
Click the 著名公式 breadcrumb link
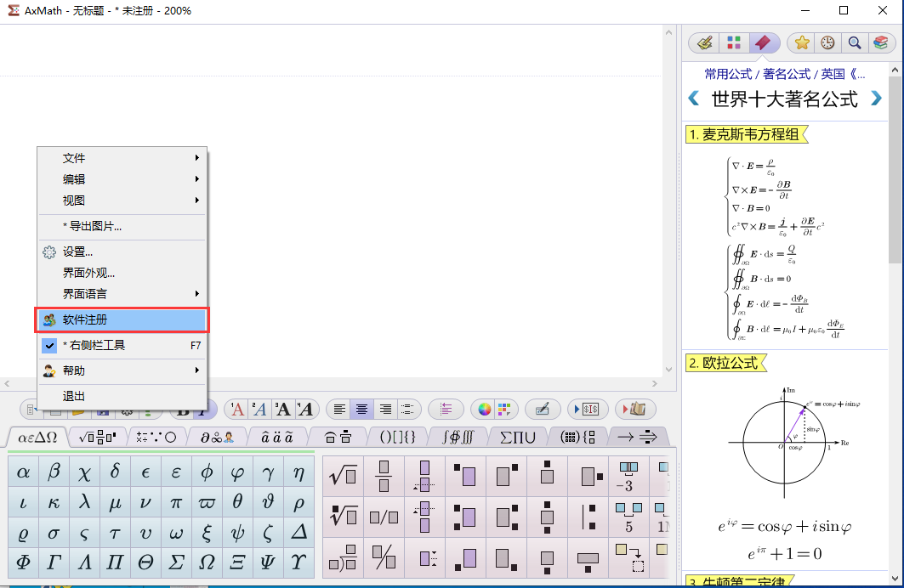click(787, 74)
